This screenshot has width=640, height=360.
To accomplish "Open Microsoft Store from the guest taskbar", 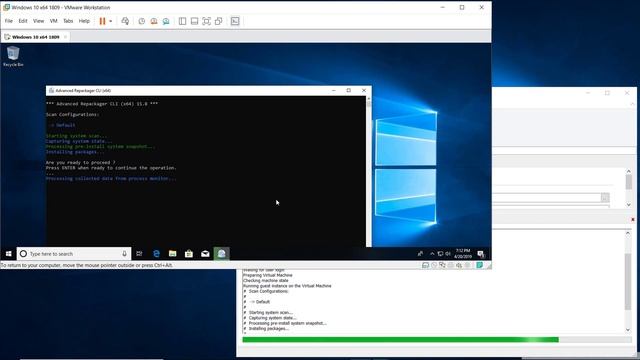I will click(x=189, y=253).
